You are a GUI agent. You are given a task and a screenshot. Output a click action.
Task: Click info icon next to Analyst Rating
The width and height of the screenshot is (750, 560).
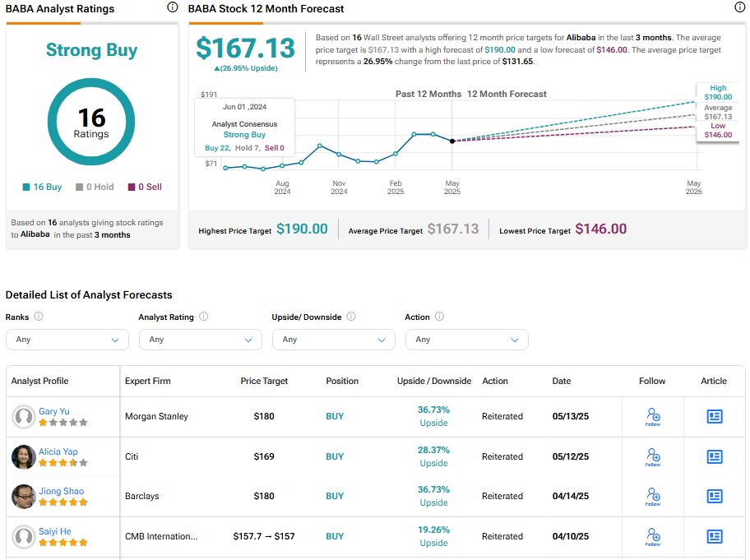pos(204,317)
